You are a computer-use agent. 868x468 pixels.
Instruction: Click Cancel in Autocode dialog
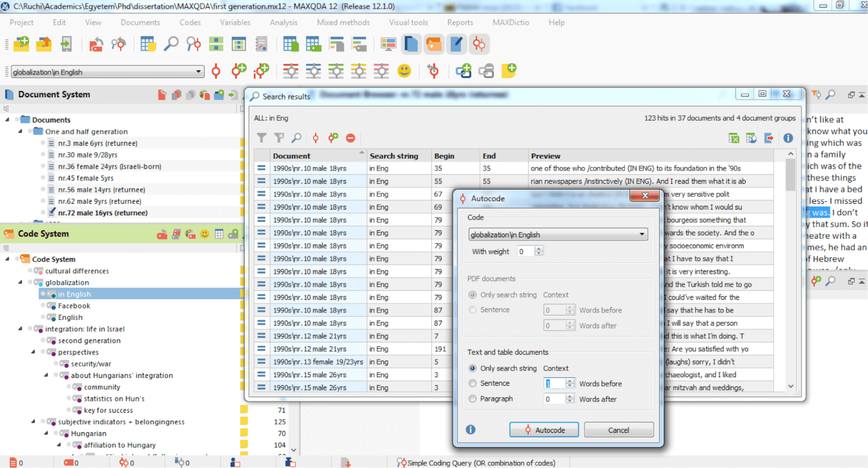[618, 430]
